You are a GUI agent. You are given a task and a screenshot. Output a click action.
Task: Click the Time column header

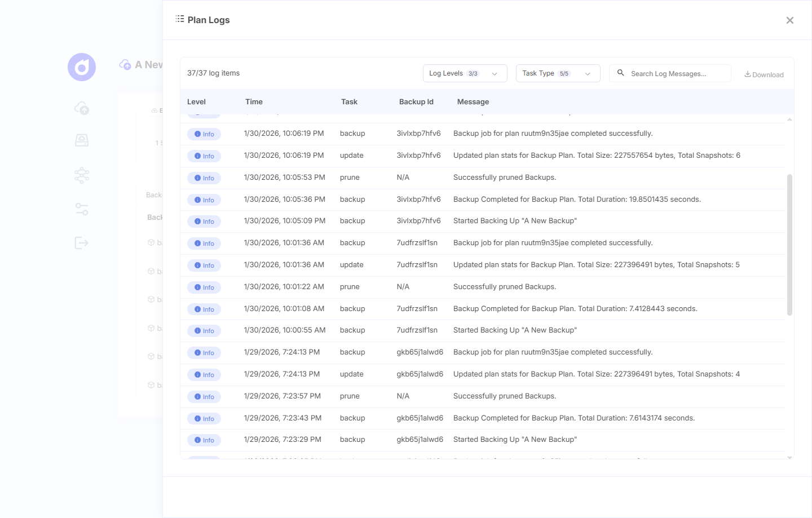(254, 102)
